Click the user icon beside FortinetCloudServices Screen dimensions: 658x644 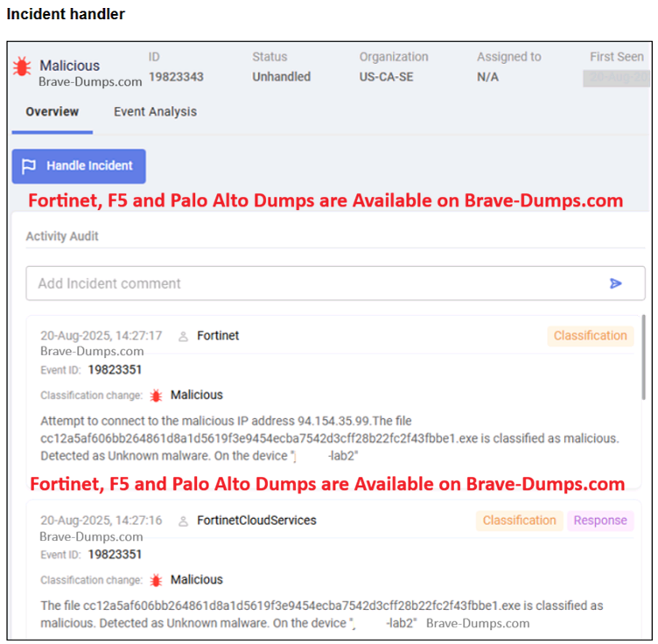coord(183,521)
